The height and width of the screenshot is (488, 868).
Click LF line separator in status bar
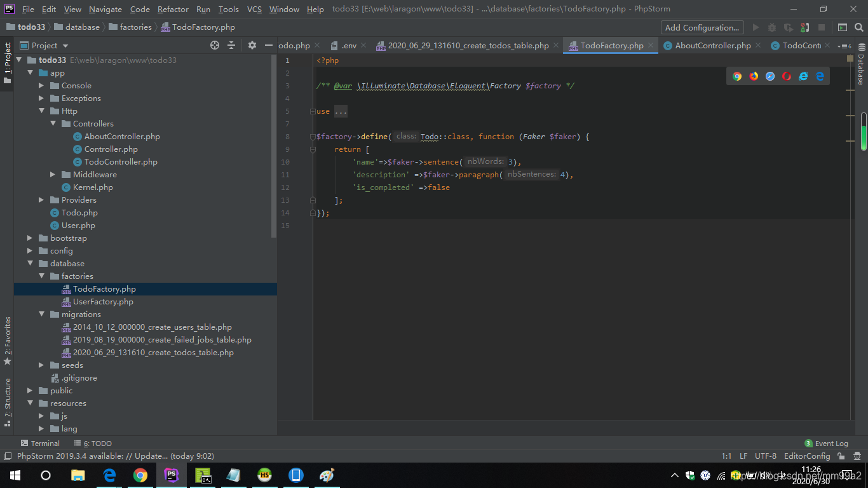[x=743, y=456]
